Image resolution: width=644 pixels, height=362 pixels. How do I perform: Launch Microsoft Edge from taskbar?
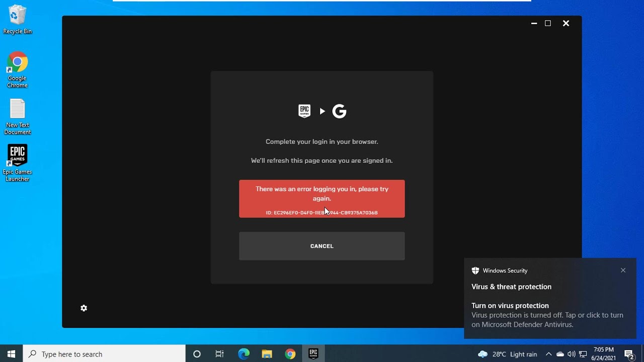pos(244,354)
